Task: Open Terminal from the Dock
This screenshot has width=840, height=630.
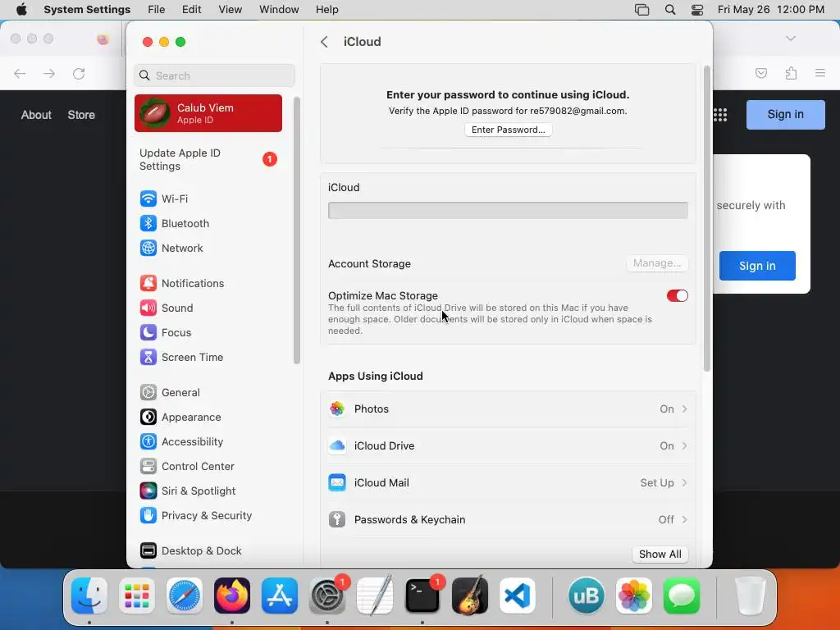Action: tap(422, 596)
